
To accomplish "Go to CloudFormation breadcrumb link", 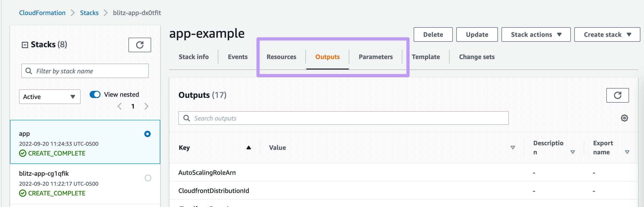I will (x=42, y=13).
